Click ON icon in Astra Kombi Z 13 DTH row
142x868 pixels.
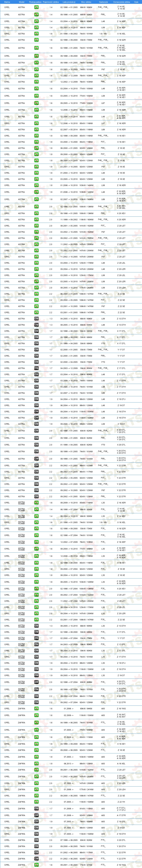(x=36, y=626)
